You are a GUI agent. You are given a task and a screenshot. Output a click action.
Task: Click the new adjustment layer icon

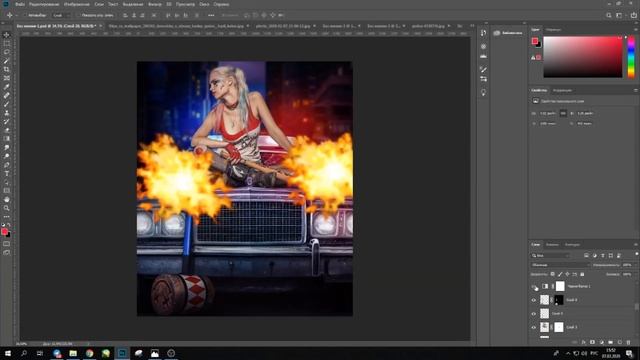point(601,342)
